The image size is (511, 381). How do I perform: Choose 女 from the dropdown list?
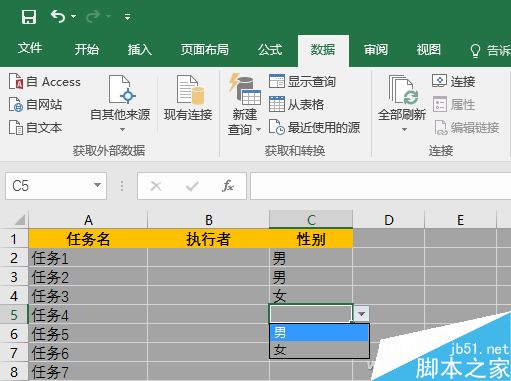pos(319,349)
